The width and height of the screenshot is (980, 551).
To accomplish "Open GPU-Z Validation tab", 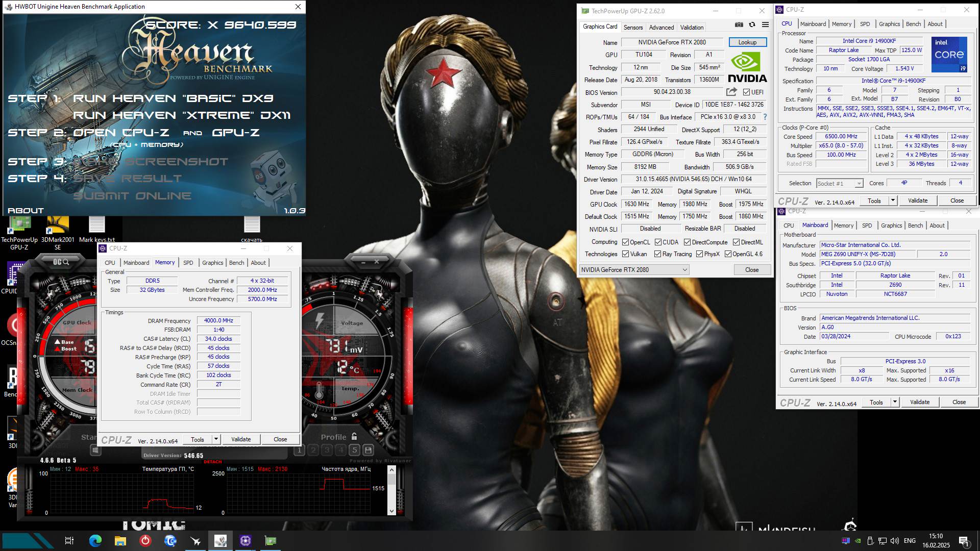I will click(692, 28).
